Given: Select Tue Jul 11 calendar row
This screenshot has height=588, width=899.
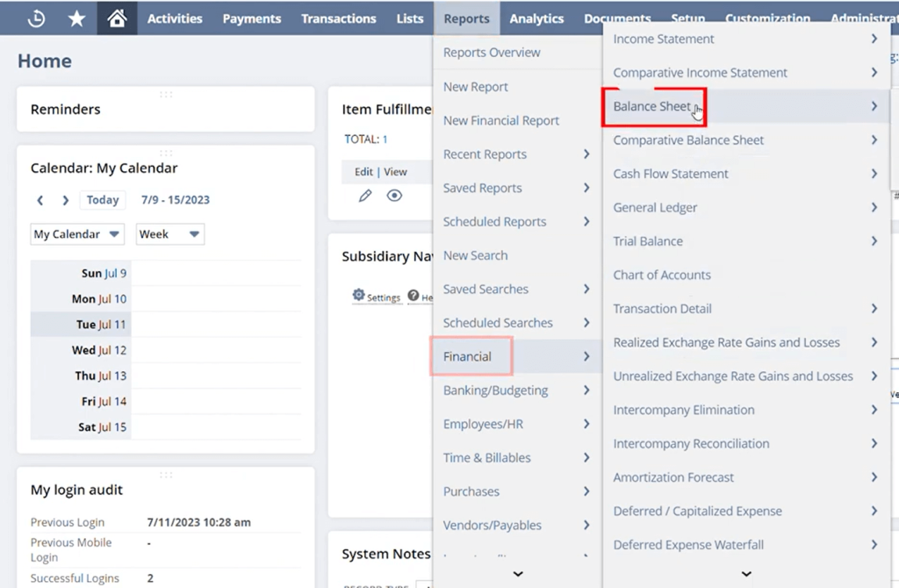Looking at the screenshot, I should coord(166,325).
